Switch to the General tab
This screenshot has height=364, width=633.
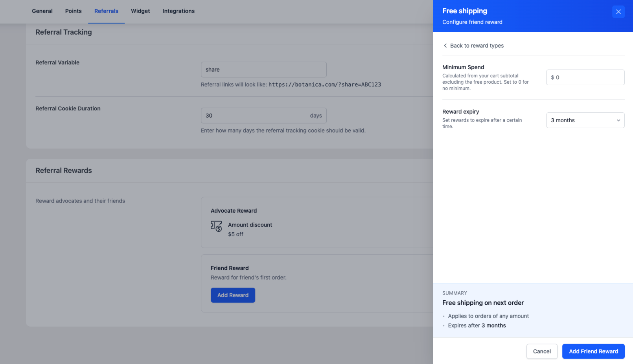[42, 11]
